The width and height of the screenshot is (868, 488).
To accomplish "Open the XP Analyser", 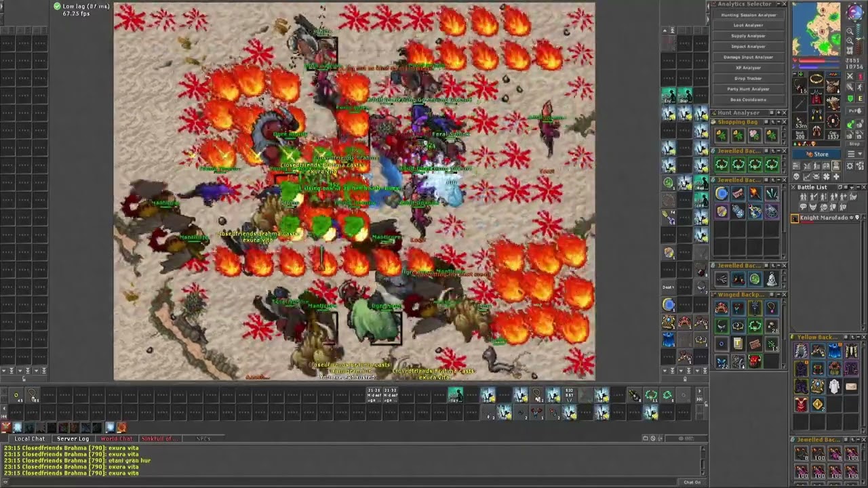I will point(748,68).
